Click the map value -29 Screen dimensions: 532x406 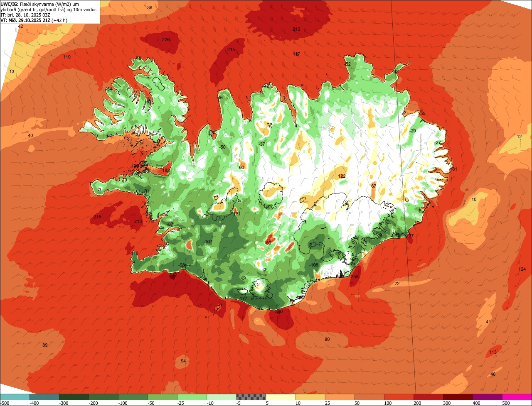point(412,131)
